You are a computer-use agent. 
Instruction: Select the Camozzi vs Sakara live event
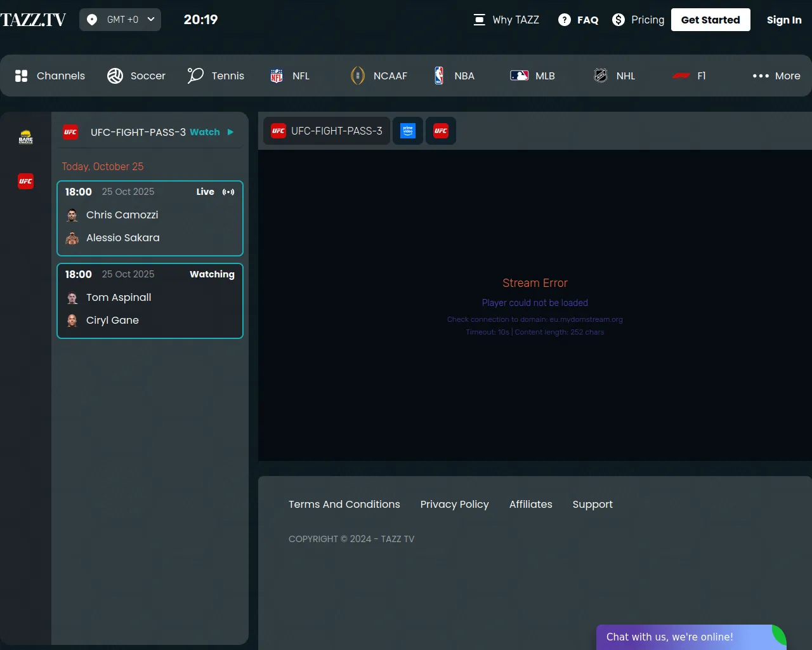pyautogui.click(x=150, y=218)
